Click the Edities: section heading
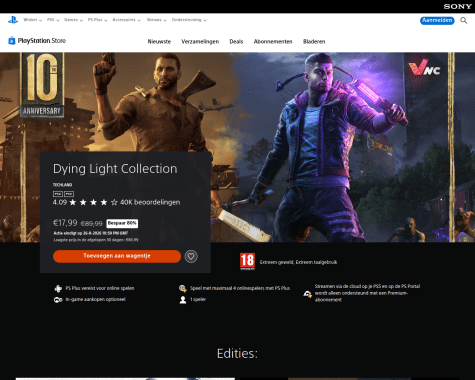The width and height of the screenshot is (475, 380). pyautogui.click(x=237, y=354)
